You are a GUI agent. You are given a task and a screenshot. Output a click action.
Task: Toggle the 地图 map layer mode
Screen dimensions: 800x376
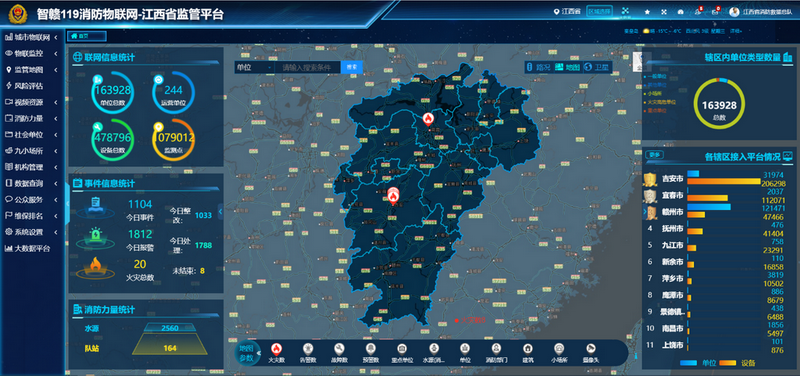pos(567,67)
